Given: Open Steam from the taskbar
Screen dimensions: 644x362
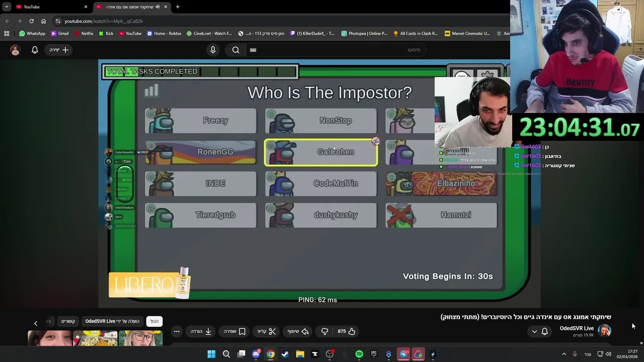Looking at the screenshot, I should pyautogui.click(x=285, y=354).
